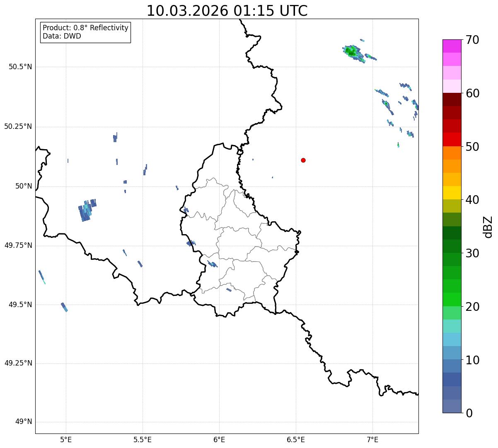
Task: Click the 49°N latitude axis label
Action: point(24,422)
